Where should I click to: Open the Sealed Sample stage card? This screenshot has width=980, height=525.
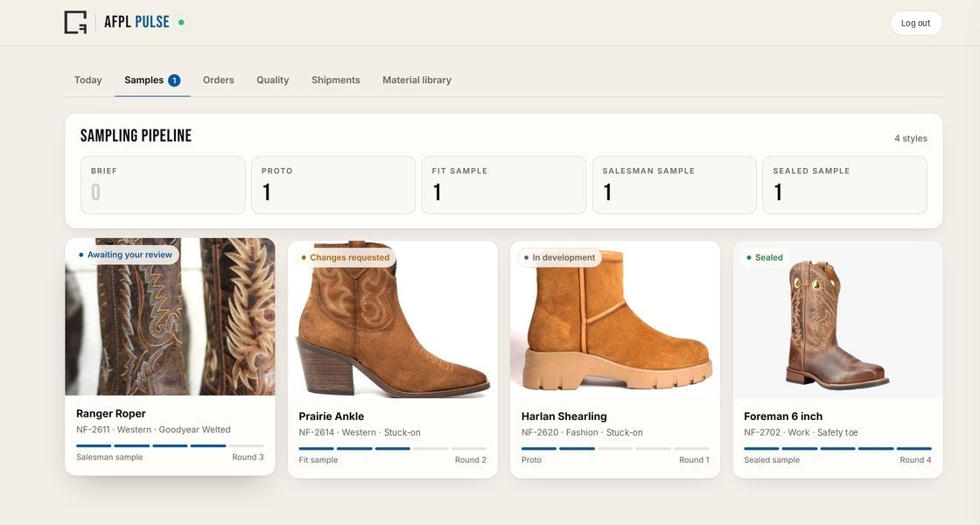845,185
